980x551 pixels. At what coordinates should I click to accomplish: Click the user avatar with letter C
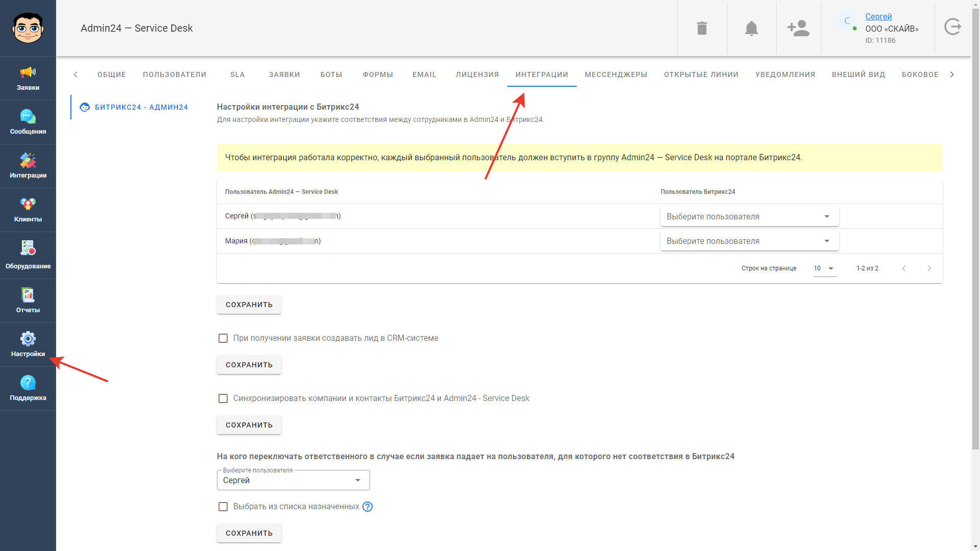[847, 21]
